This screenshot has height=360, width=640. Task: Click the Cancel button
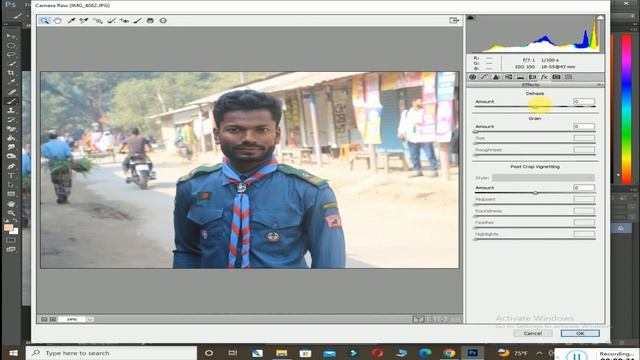click(533, 333)
